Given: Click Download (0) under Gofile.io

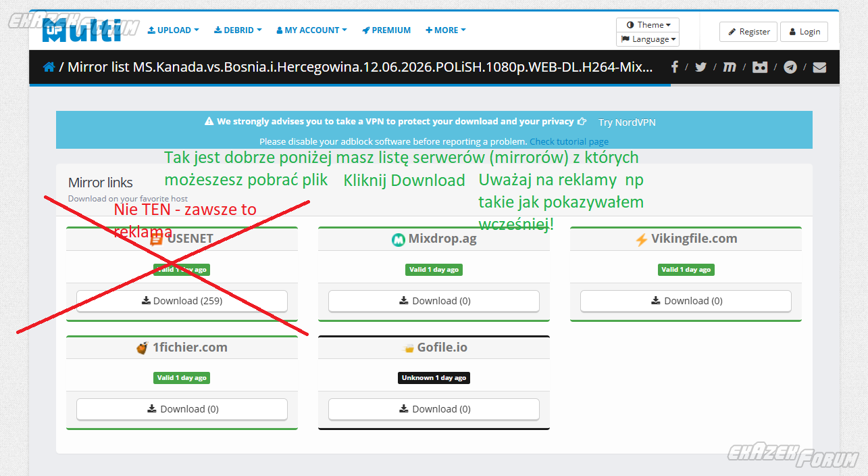Looking at the screenshot, I should click(x=434, y=409).
